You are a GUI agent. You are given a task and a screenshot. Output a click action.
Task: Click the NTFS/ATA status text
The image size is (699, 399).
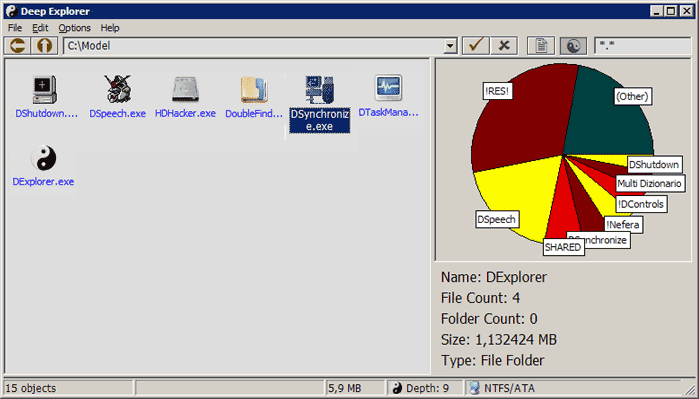click(509, 388)
